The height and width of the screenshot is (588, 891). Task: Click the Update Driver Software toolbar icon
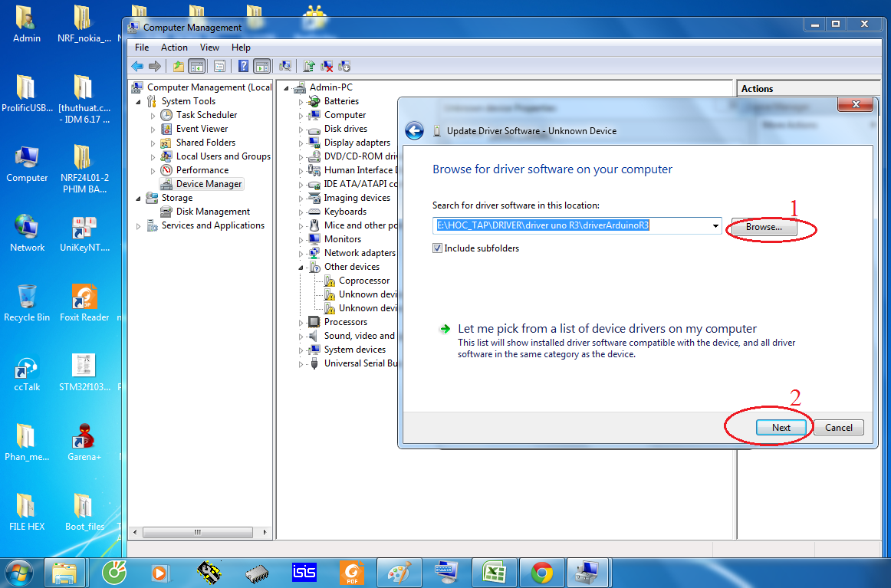311,66
